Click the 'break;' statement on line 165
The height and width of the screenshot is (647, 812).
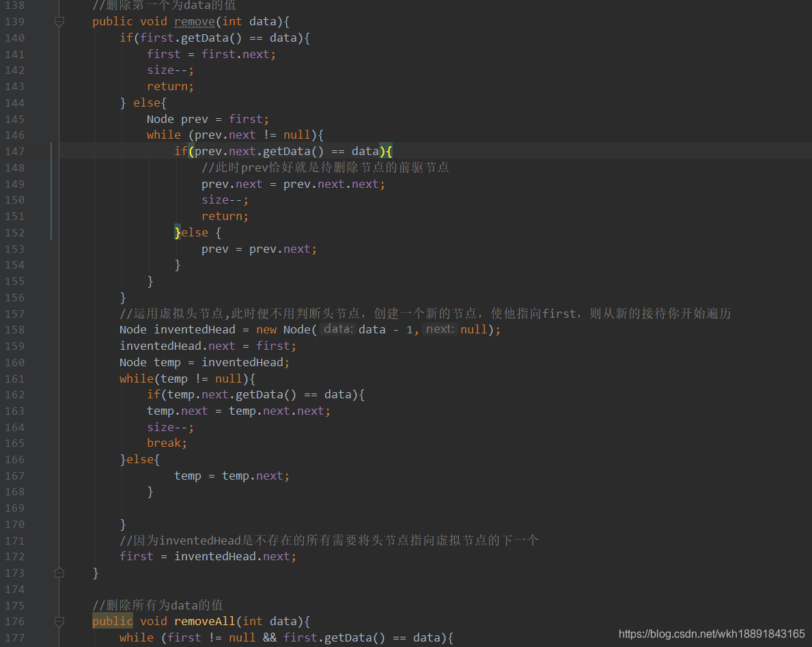(167, 443)
